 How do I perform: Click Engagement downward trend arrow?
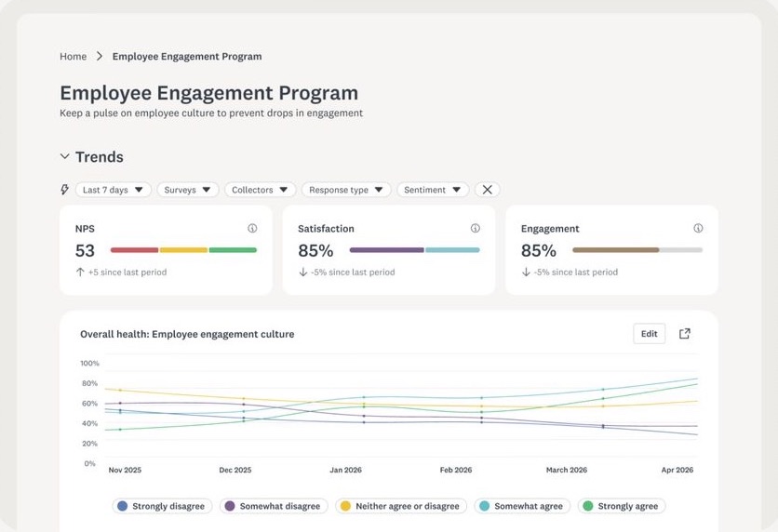coord(526,272)
